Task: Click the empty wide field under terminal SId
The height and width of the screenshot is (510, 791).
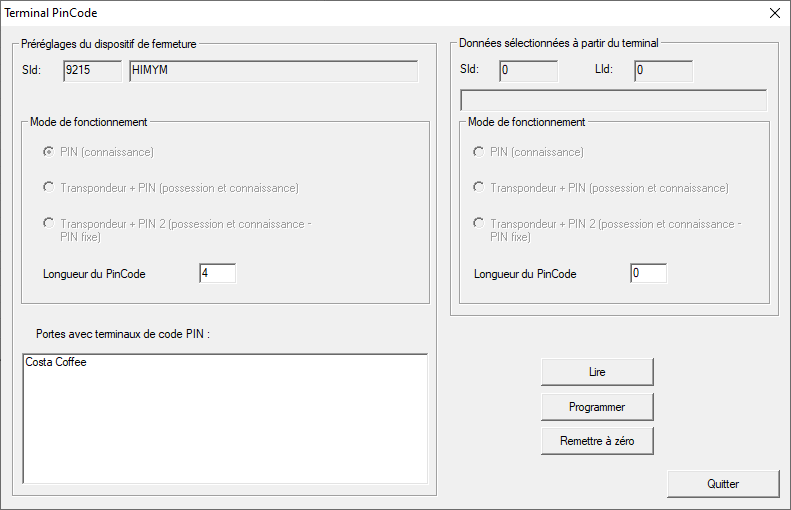Action: click(x=612, y=100)
